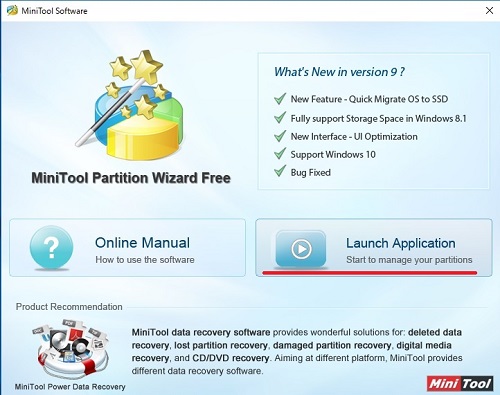
Task: Close the MiniTool Software window
Action: point(489,11)
